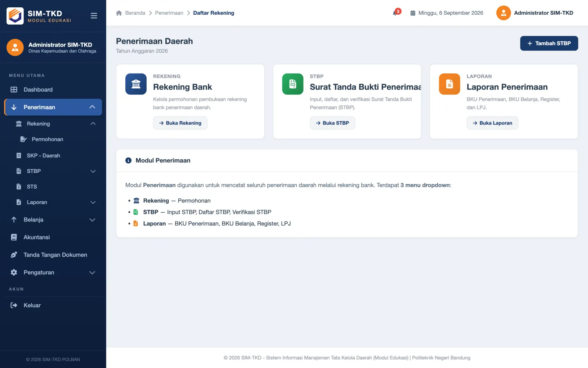Screen dimensions: 588x368
Task: Follow the Beranda breadcrumb link
Action: tap(135, 13)
